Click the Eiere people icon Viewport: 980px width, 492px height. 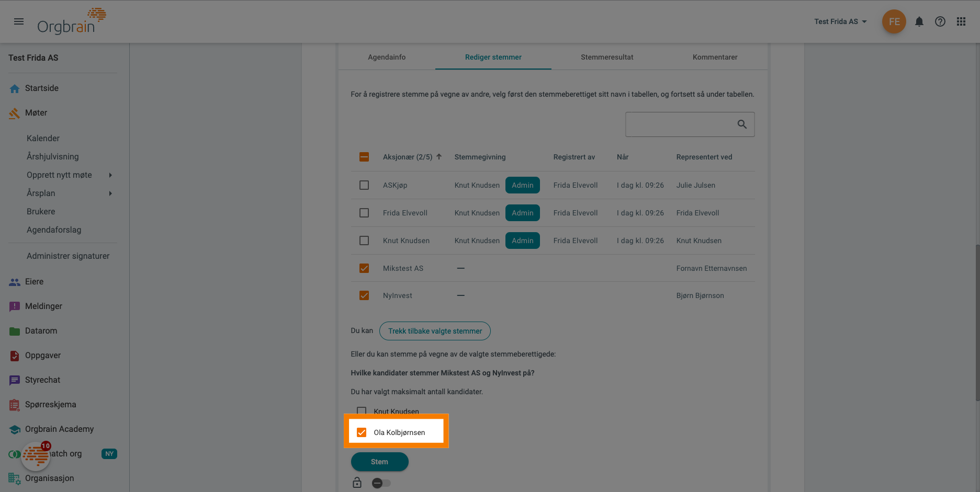click(15, 282)
